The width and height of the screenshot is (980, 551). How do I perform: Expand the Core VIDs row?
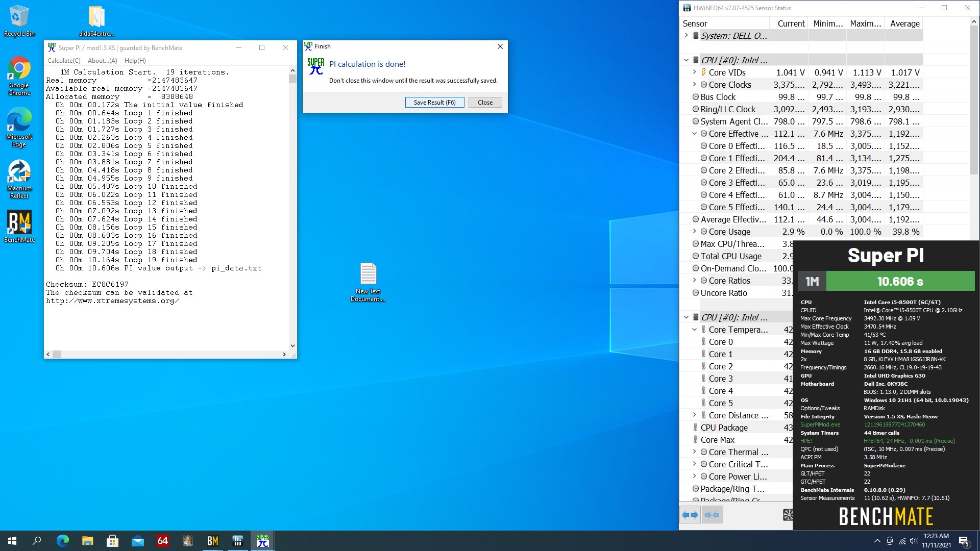click(694, 72)
